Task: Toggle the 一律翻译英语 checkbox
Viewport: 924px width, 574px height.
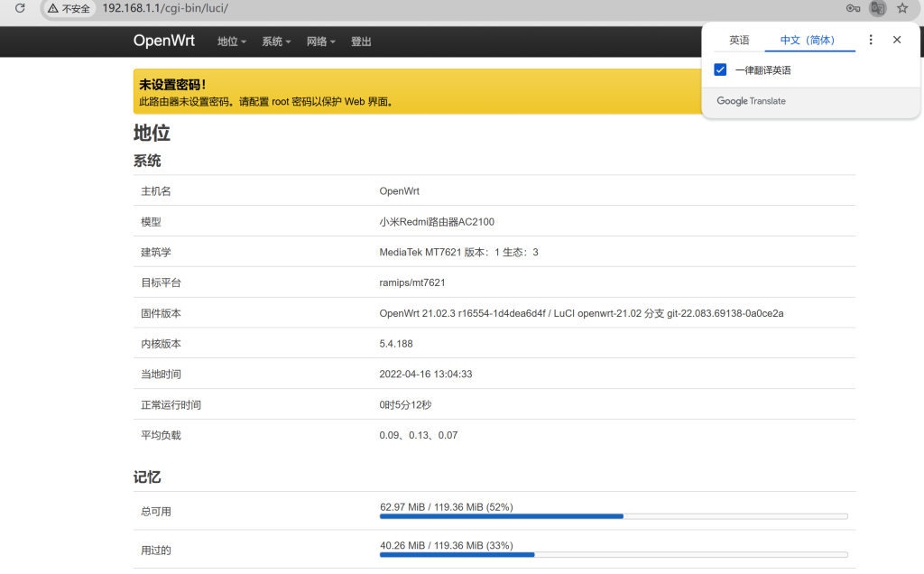Action: [x=720, y=69]
